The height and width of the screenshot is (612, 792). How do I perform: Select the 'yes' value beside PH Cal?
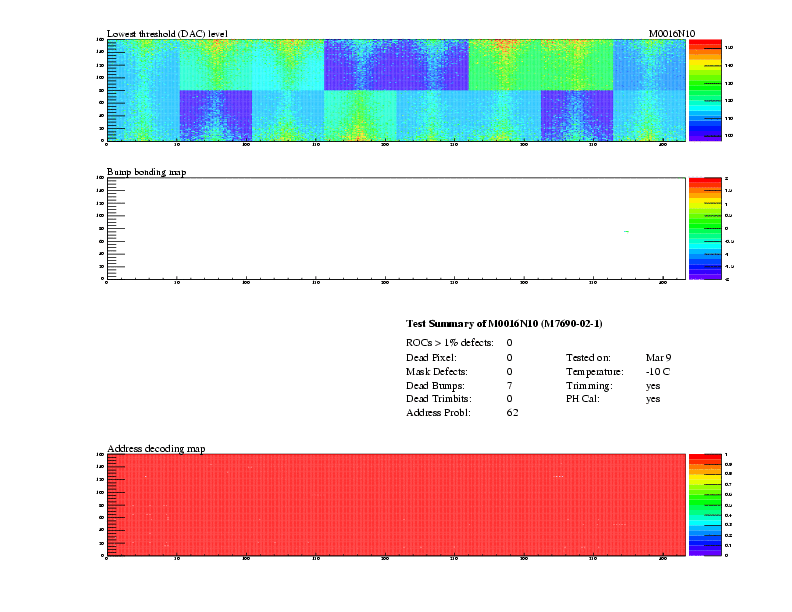pos(653,399)
